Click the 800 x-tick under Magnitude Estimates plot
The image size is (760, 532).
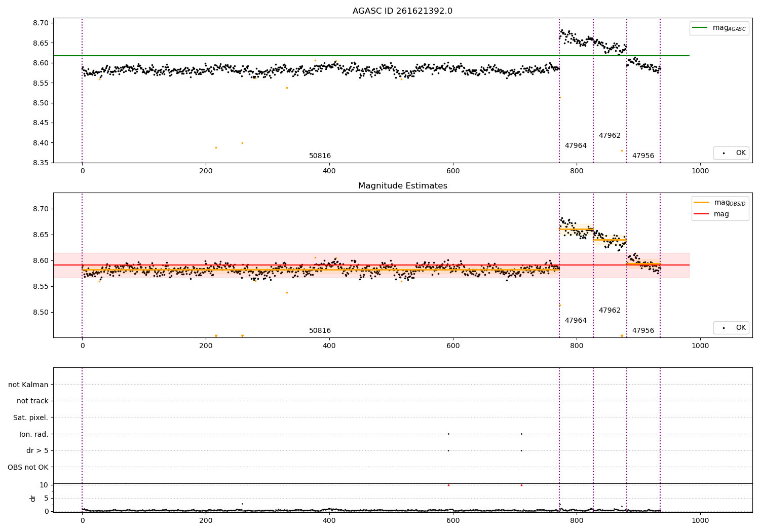pyautogui.click(x=577, y=346)
